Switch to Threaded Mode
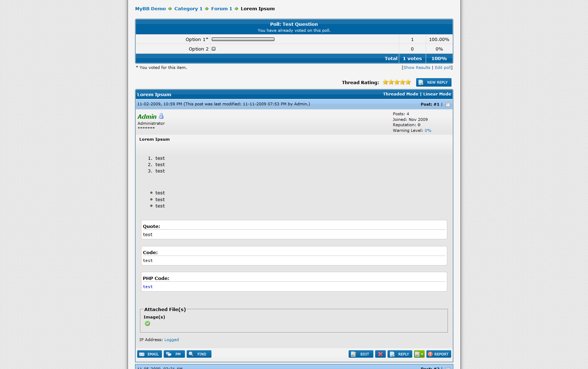The height and width of the screenshot is (369, 588). pos(400,94)
